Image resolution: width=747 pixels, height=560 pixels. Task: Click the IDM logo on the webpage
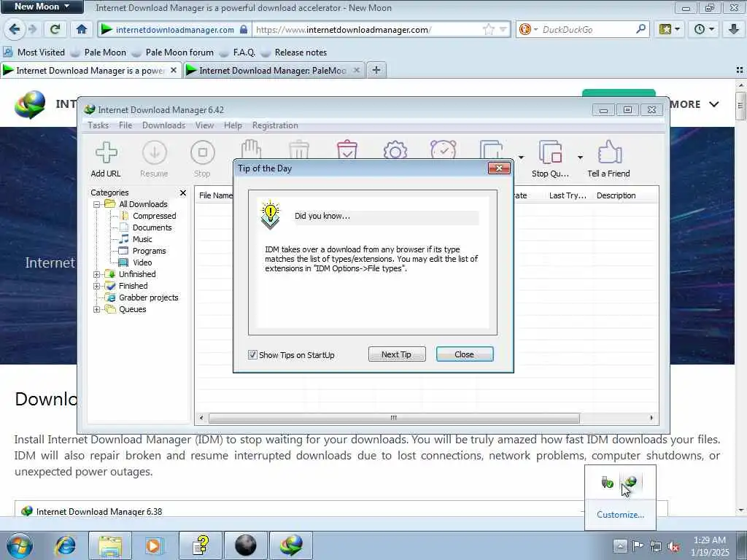coord(30,104)
